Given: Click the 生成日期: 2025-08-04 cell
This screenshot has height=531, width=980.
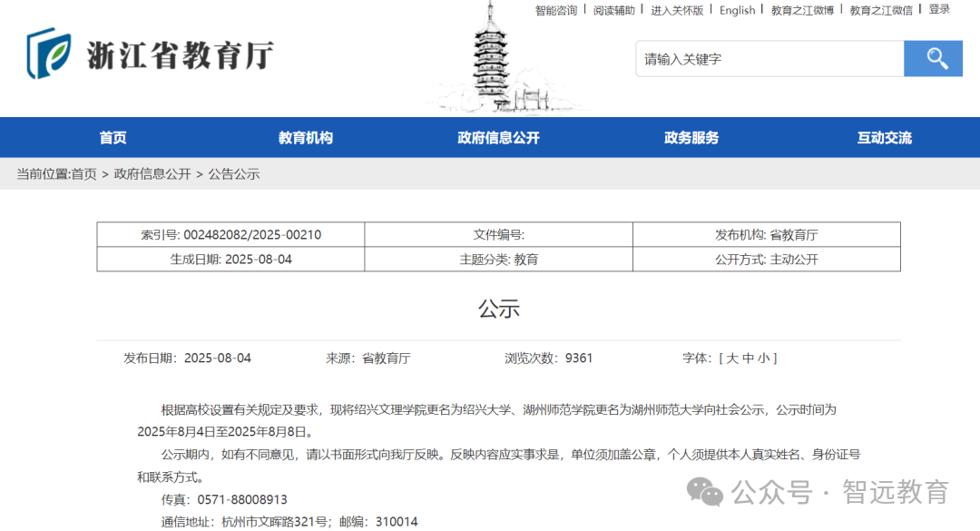Looking at the screenshot, I should coord(230,259).
